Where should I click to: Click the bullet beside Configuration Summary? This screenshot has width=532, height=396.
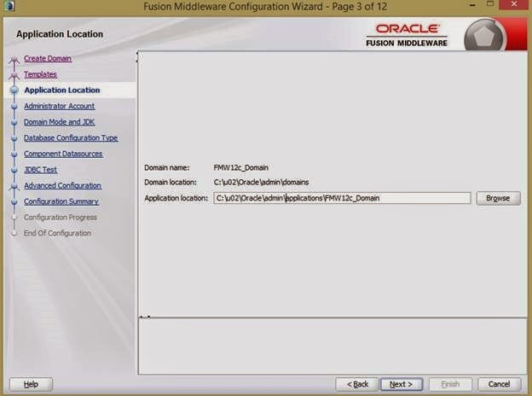[x=14, y=201]
